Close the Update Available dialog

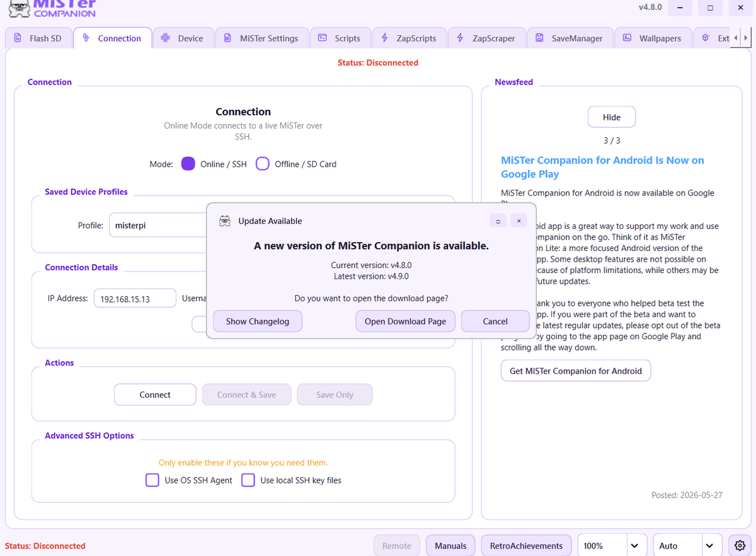[518, 221]
